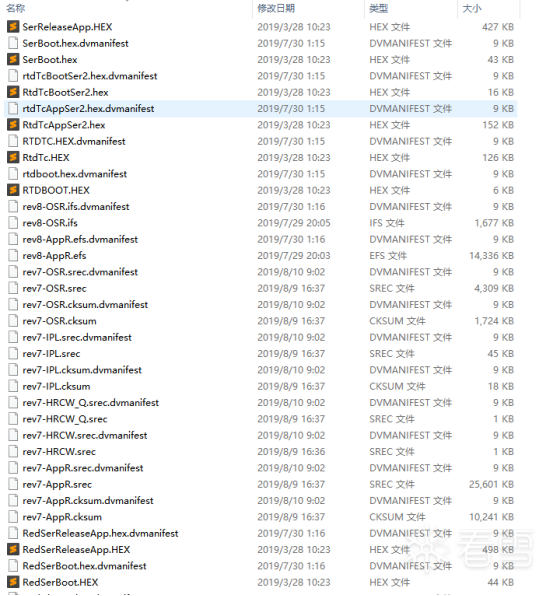Select file name RedSerReleaseApp.hex.dvmanifest
This screenshot has height=596, width=554.
pyautogui.click(x=100, y=534)
